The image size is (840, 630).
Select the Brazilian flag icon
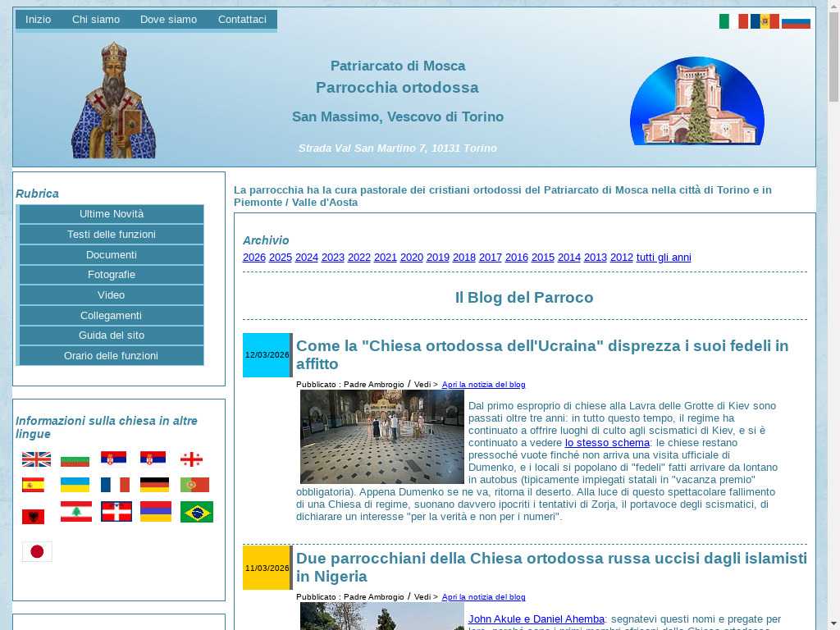[197, 512]
